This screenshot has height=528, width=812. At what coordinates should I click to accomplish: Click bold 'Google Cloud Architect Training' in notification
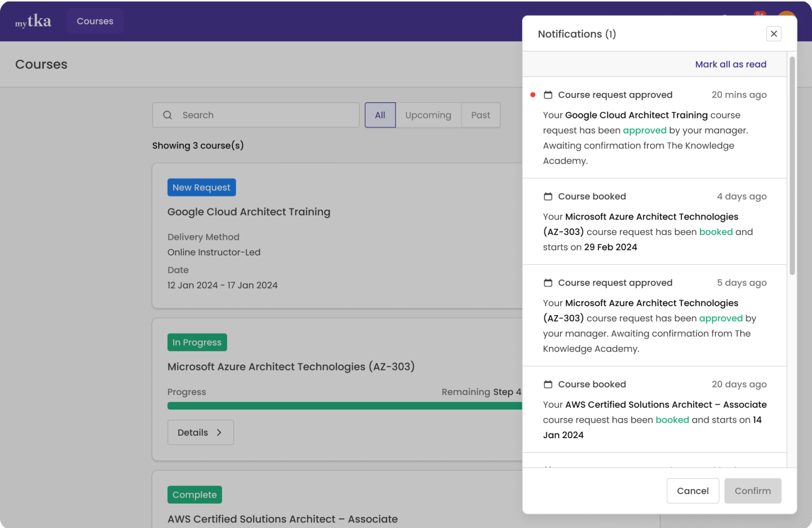point(636,115)
